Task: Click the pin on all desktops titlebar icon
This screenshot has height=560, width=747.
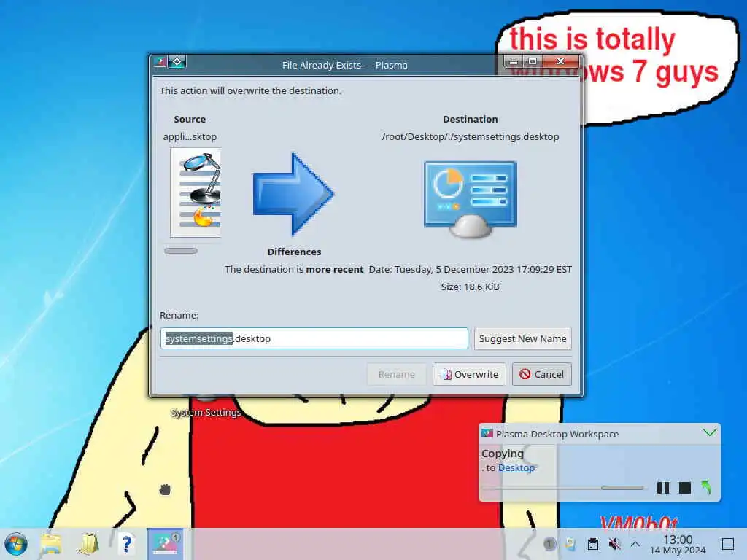Action: (x=177, y=62)
